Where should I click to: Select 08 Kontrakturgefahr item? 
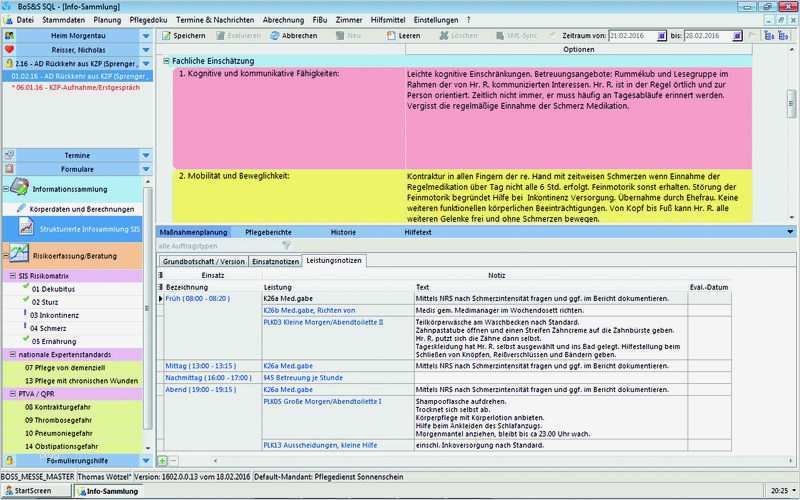coord(58,407)
